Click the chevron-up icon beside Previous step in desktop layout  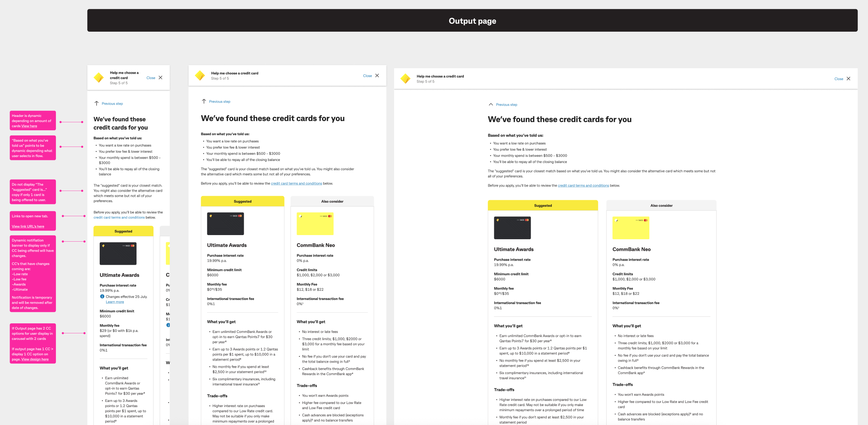pyautogui.click(x=491, y=104)
